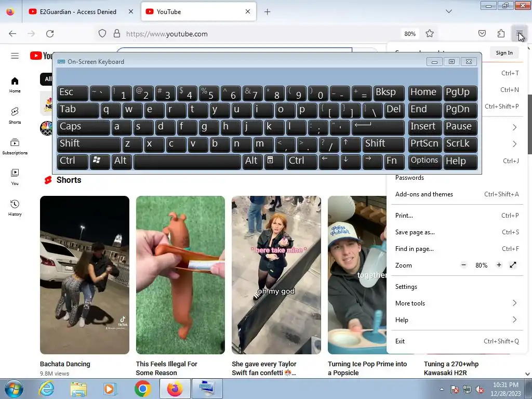Open Internet Explorer from the taskbar
This screenshot has height=399, width=532.
coord(46,389)
